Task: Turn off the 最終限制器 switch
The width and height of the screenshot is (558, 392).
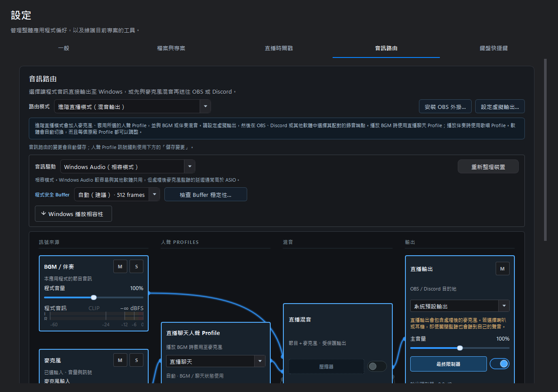Action: click(500, 364)
